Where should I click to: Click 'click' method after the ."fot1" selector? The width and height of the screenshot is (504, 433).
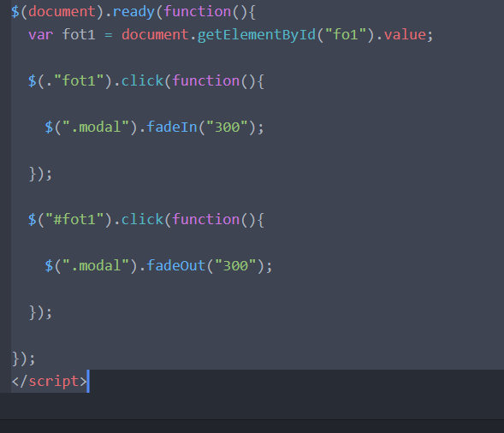coord(142,80)
